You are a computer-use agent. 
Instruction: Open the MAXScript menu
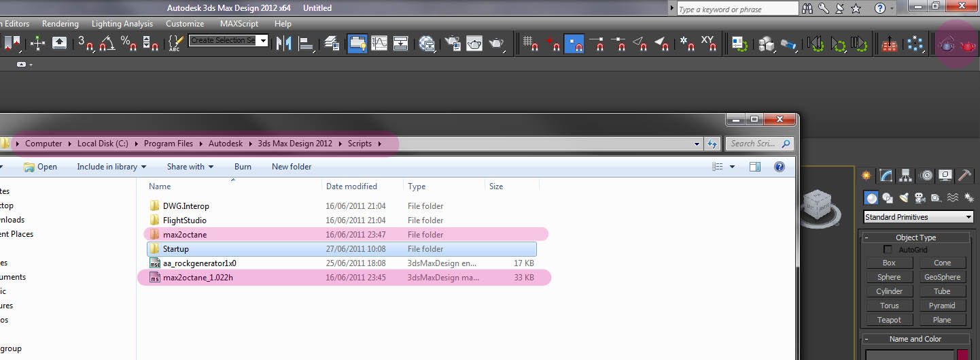click(239, 24)
